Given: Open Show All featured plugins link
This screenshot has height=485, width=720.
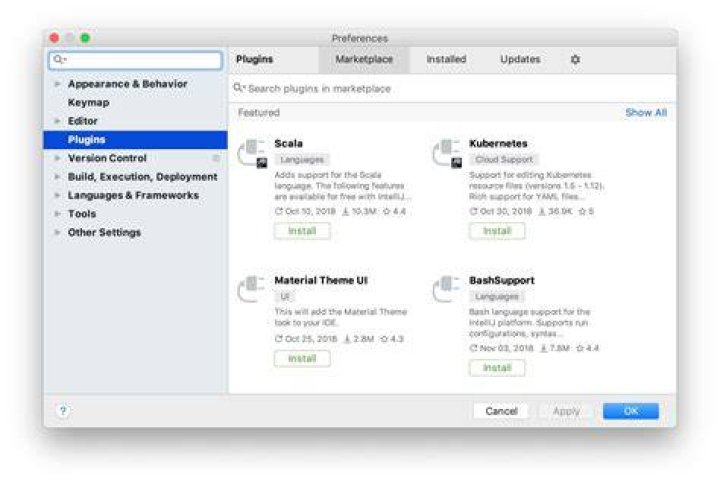Looking at the screenshot, I should 646,113.
